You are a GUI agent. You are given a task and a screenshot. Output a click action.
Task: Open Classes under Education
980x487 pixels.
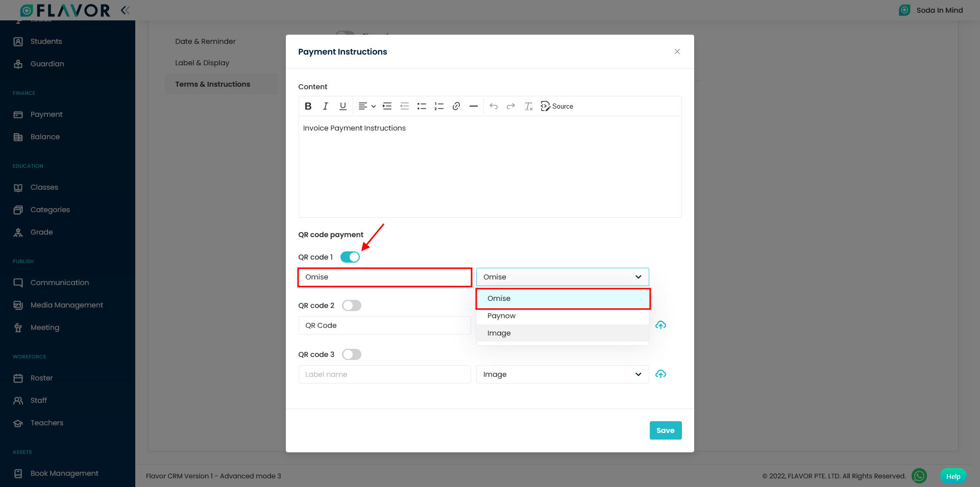[44, 187]
